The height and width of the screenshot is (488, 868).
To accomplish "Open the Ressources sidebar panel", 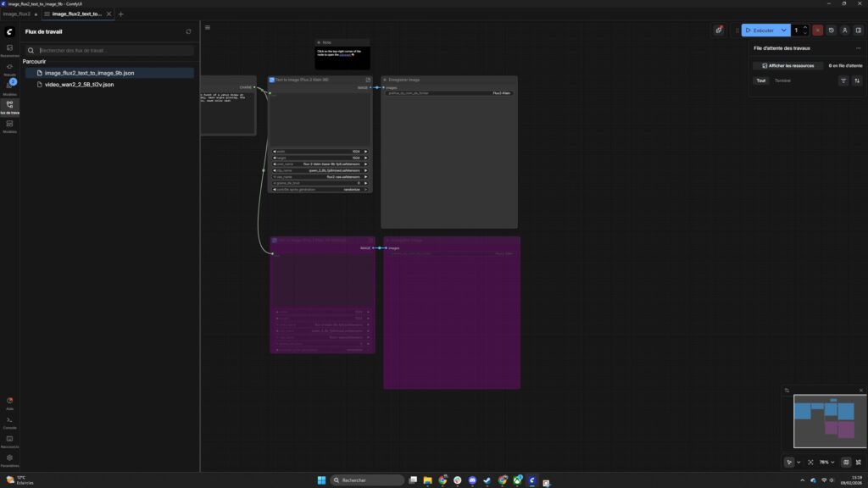I will pyautogui.click(x=9, y=47).
